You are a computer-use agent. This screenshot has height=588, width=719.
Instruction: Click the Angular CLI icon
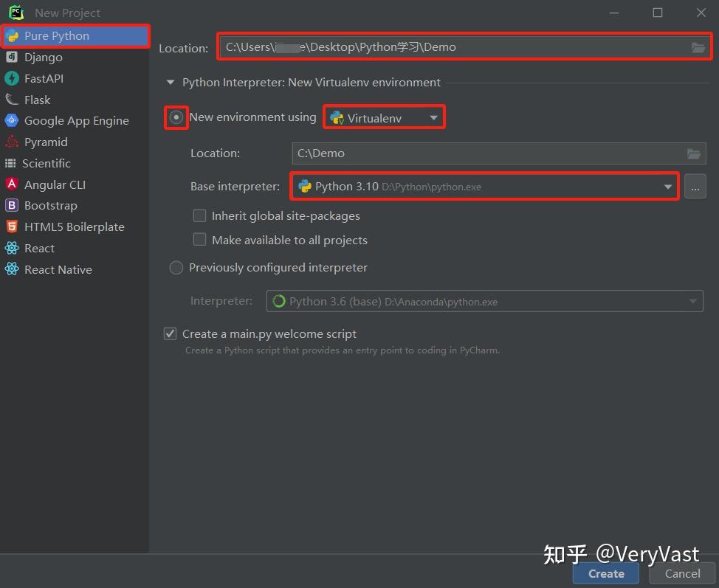12,184
